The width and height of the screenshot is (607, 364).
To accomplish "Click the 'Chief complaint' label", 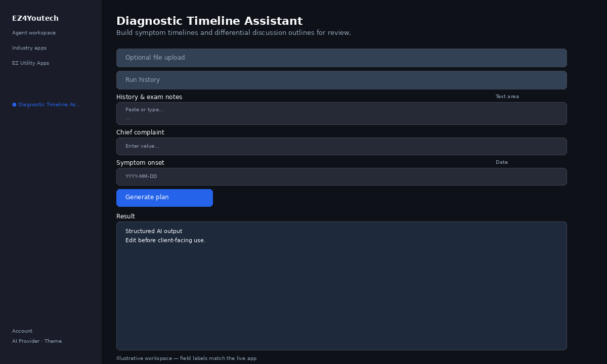I will coord(140,132).
